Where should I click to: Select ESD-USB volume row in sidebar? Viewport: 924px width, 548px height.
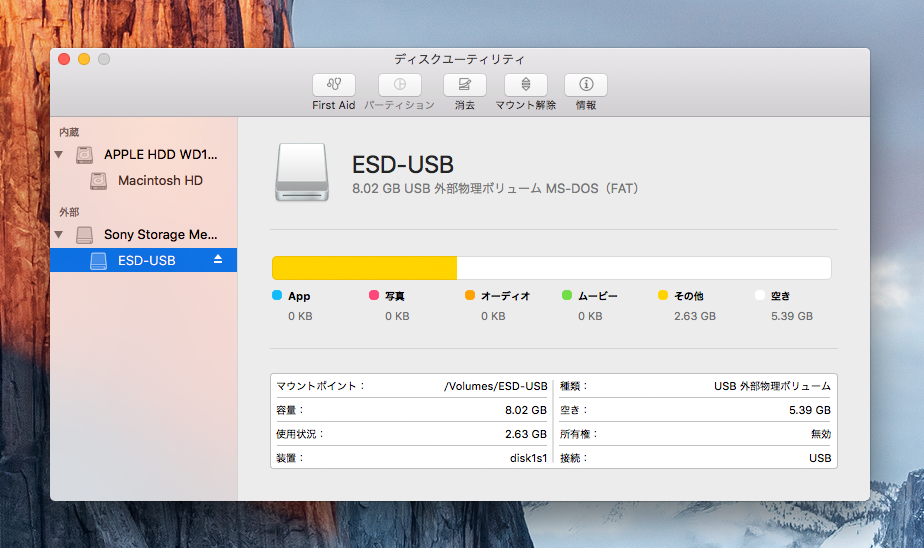pyautogui.click(x=144, y=260)
